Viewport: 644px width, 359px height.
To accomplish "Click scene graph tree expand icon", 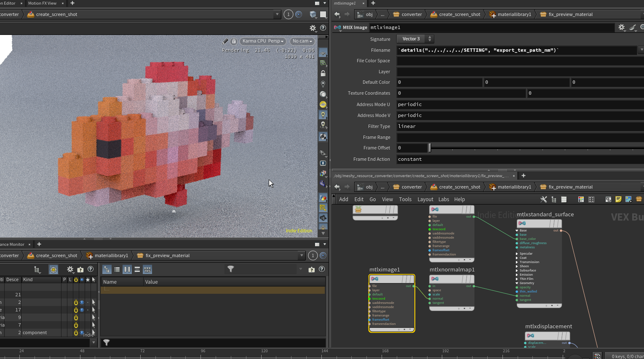I will (37, 269).
